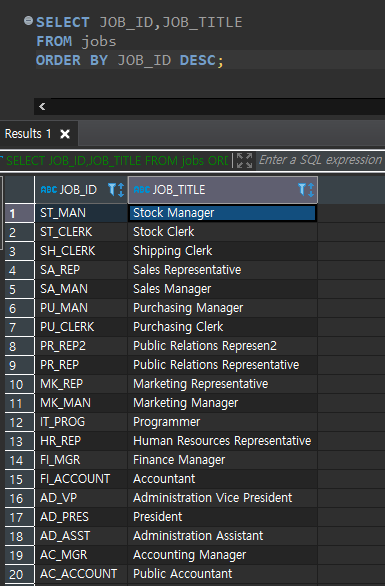
Task: Click the JOB_ID column filter icon
Action: (x=112, y=189)
